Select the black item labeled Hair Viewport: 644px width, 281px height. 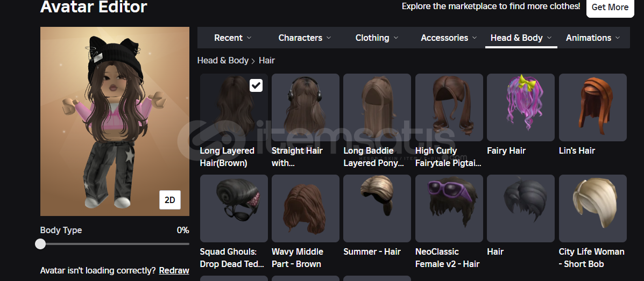521,208
